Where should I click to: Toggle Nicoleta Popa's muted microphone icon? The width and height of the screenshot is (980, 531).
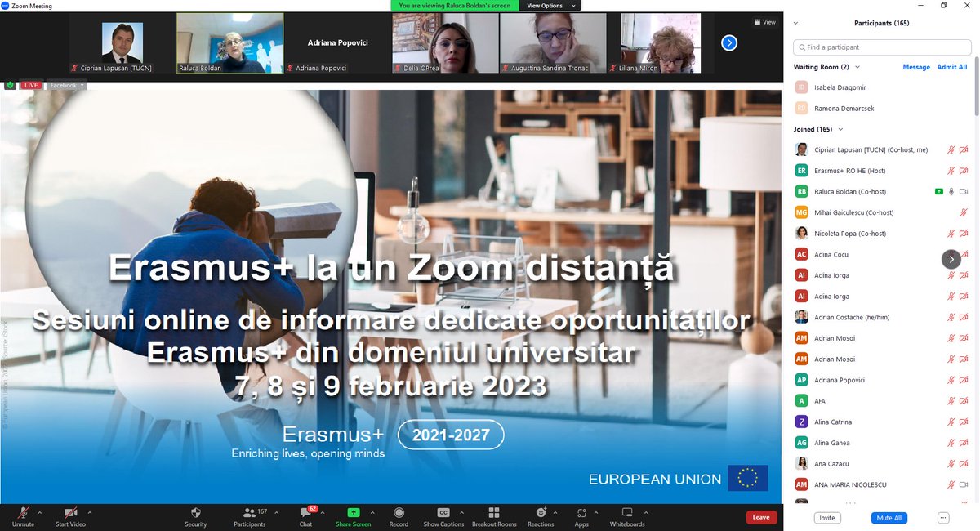[x=951, y=234]
